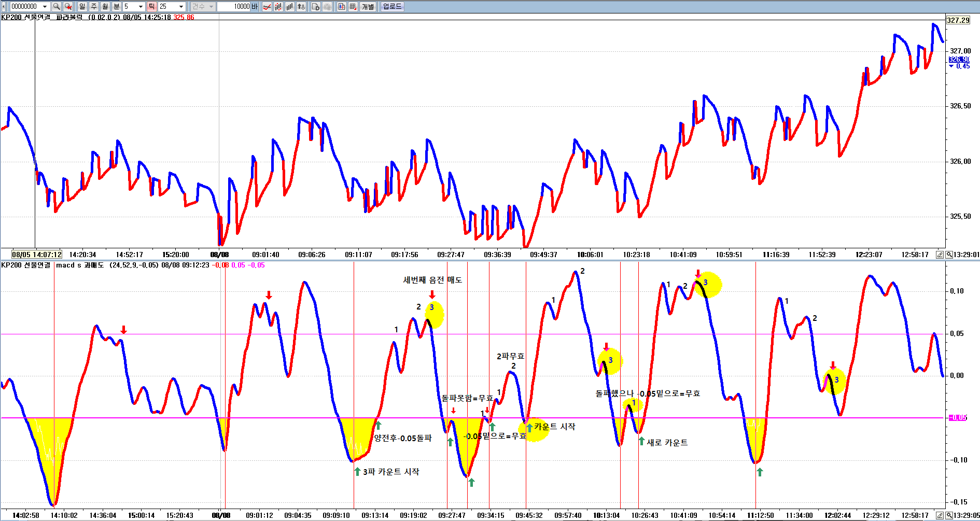
Task: Click the pencil edit icon on upper chart
Action: tap(940, 255)
